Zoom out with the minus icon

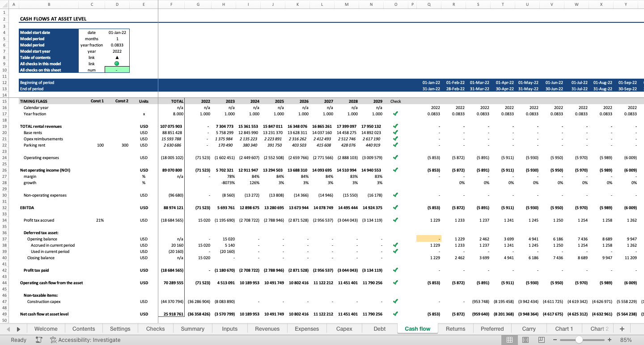coord(555,340)
